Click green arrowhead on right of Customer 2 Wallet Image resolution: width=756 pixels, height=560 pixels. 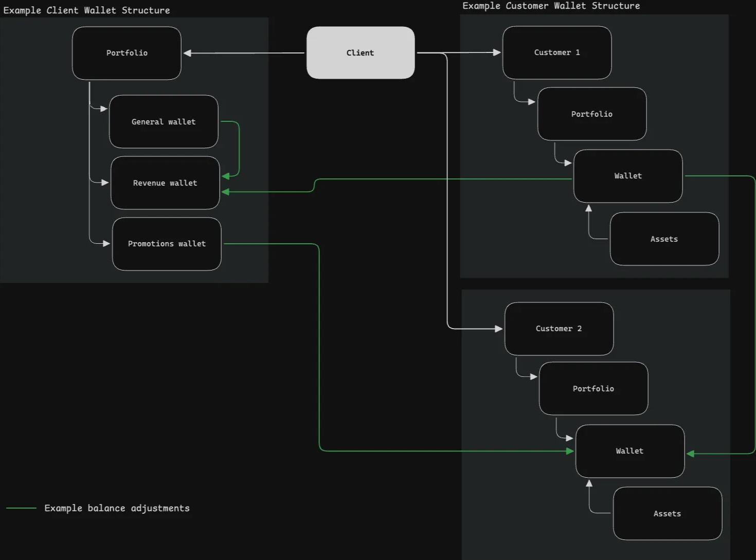(x=691, y=454)
